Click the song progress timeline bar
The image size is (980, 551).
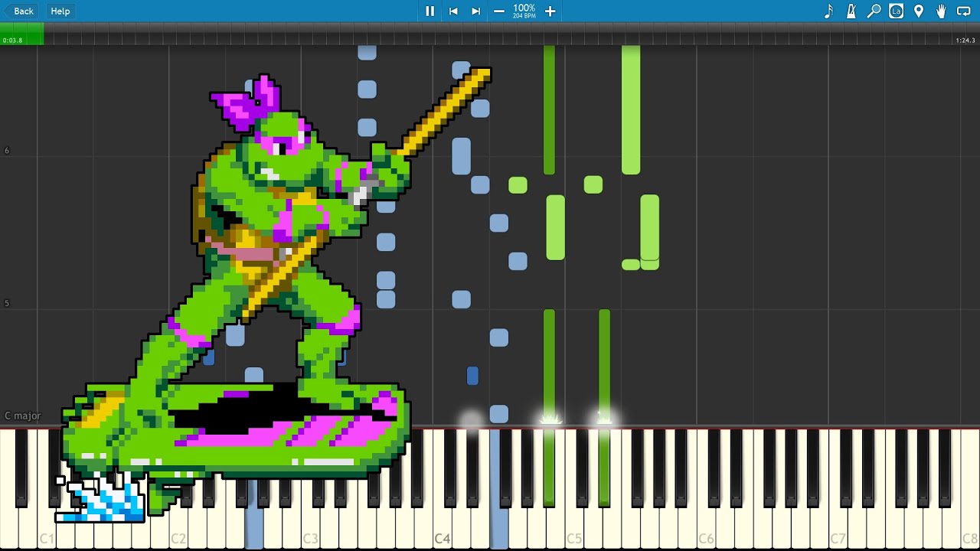tap(490, 34)
